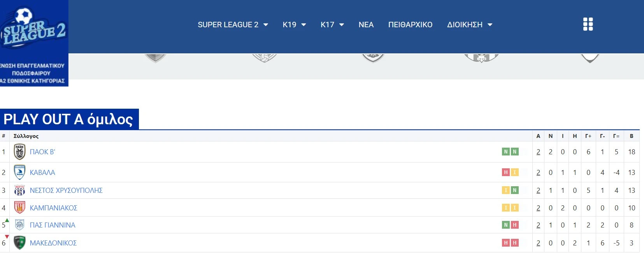Open the ΠΕΙΘΑΡΧΙΚΟ menu item
Image resolution: width=644 pixels, height=277 pixels.
[410, 25]
